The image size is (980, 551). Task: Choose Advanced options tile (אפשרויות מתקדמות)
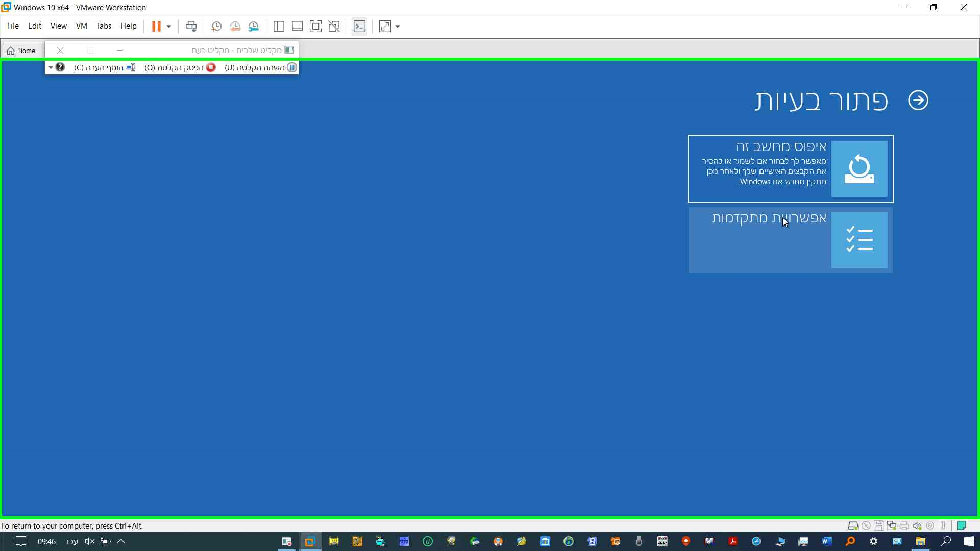(790, 240)
